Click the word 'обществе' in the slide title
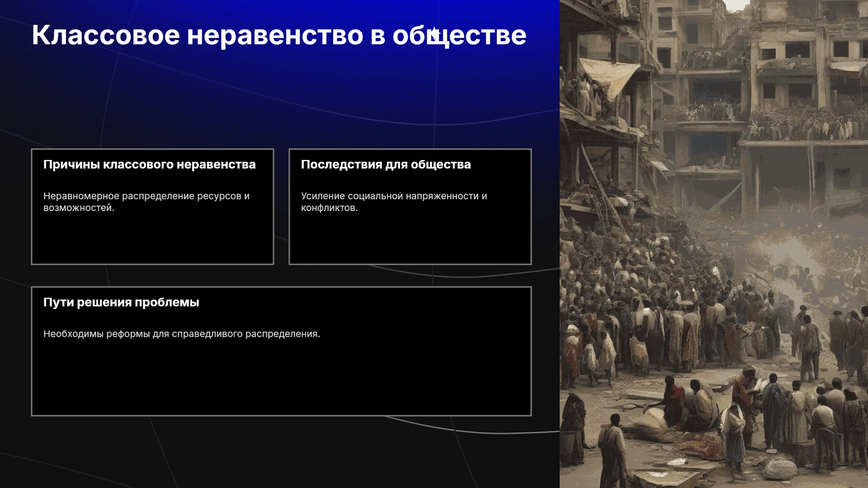This screenshot has height=488, width=868. click(x=459, y=35)
